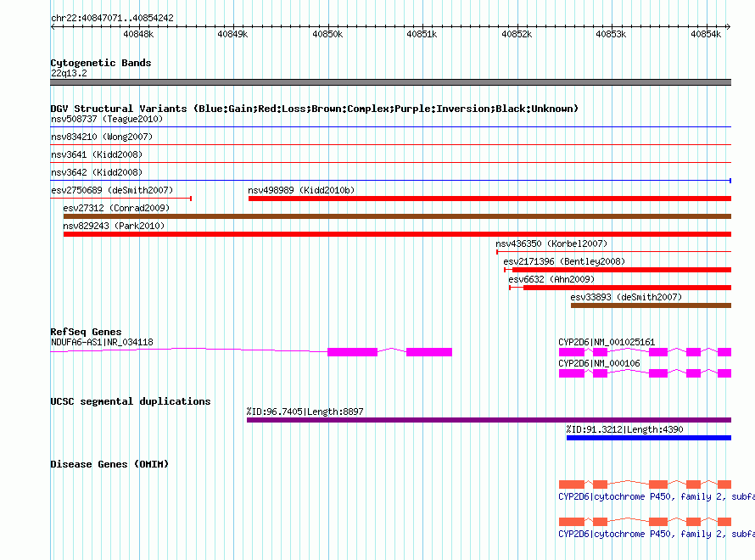Viewport: 755px width, 560px height.
Task: Open first CYP2D6 cytochrome P450 OMIM link
Action: tap(657, 496)
